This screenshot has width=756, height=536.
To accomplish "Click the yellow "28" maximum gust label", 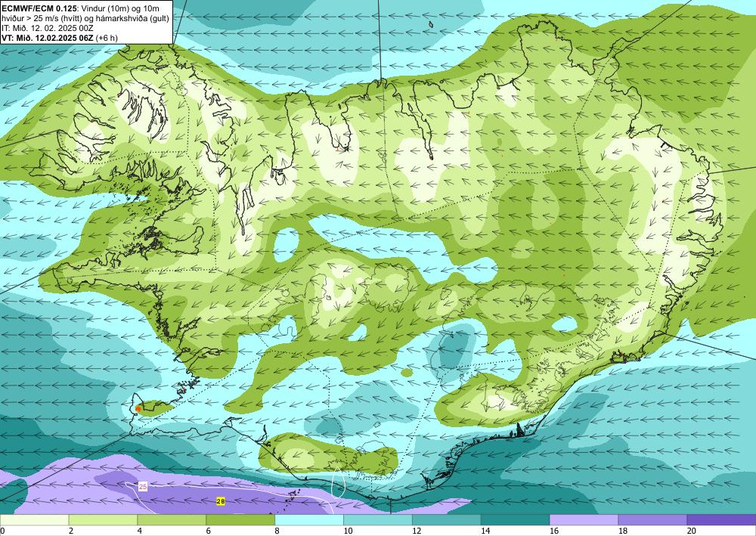I will coord(221,501).
